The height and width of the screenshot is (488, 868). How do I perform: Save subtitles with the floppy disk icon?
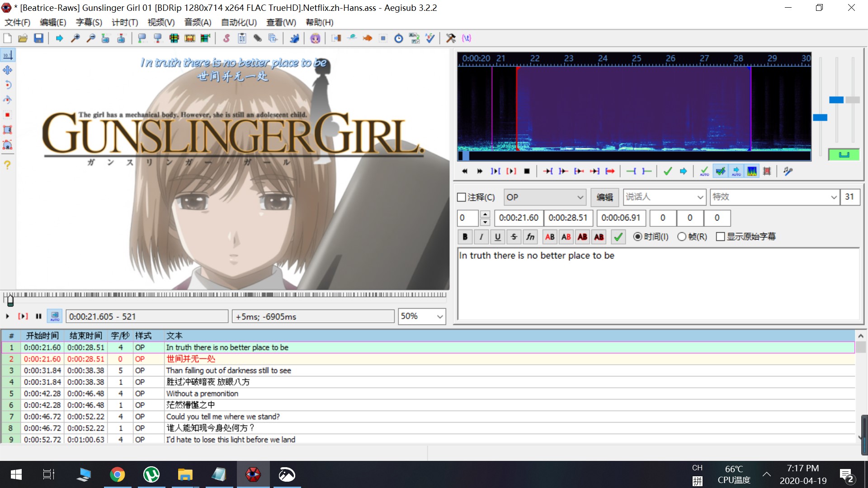click(x=38, y=38)
